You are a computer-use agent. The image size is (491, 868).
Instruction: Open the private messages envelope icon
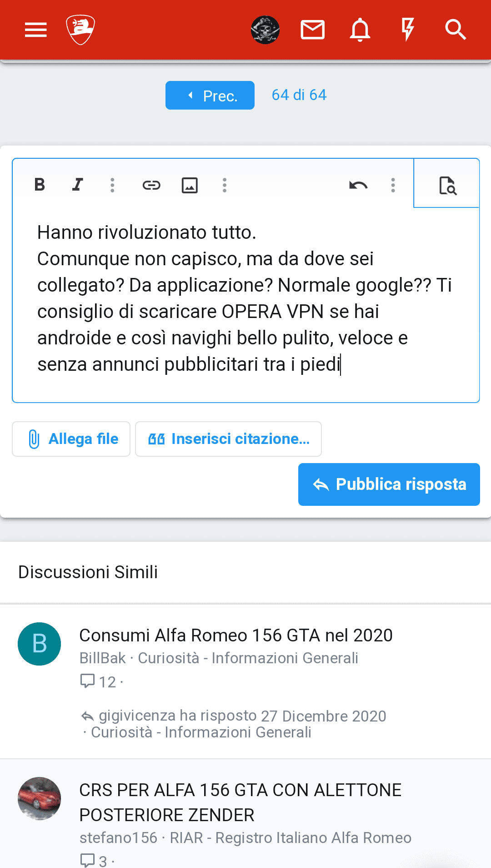tap(313, 30)
